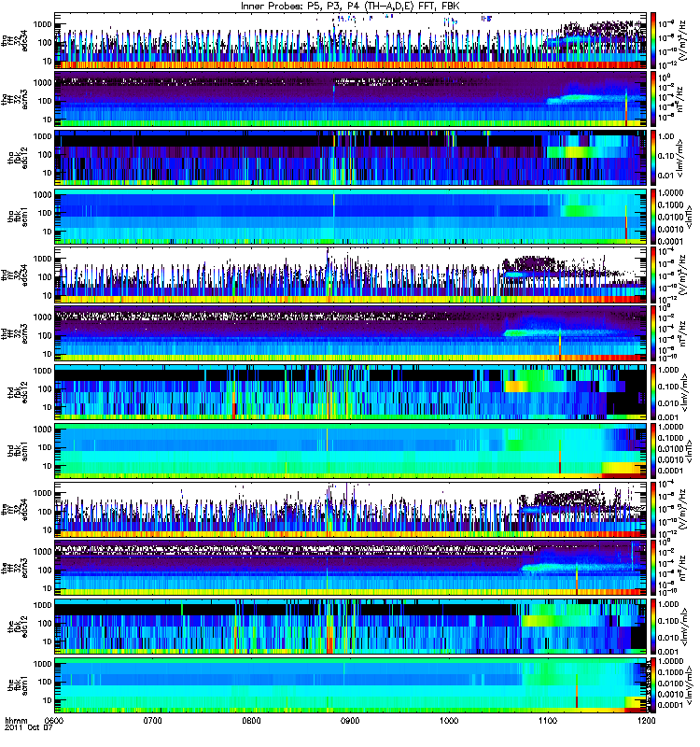Click the 0900 time axis label
Screen dimensions: 700x747
(350, 720)
